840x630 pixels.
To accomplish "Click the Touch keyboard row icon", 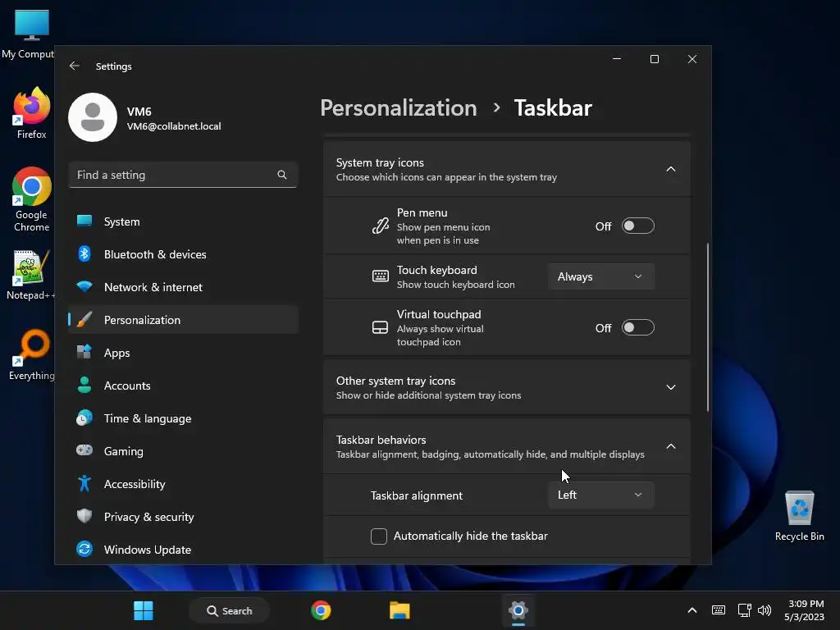I will pos(381,276).
